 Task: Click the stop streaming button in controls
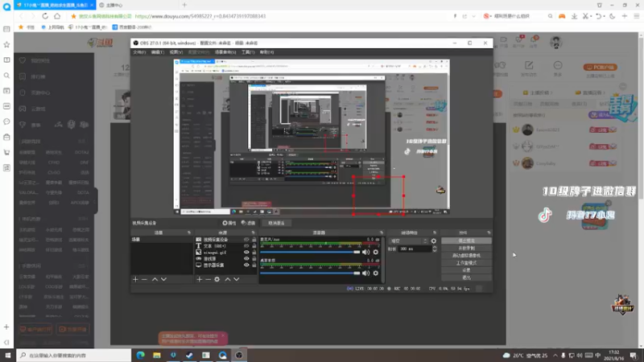point(466,241)
